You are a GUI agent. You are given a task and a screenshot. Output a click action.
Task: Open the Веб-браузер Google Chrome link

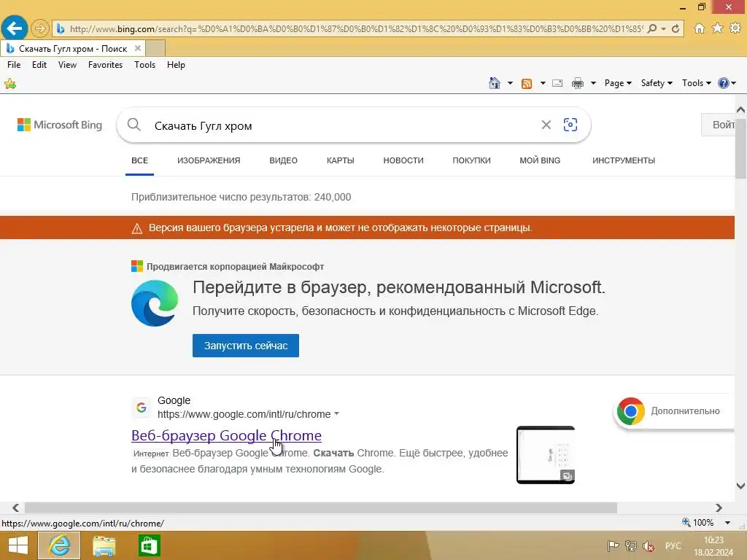tap(226, 435)
